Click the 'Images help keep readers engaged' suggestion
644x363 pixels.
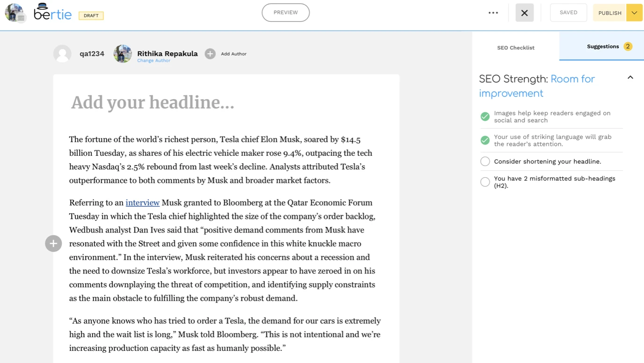pos(552,116)
